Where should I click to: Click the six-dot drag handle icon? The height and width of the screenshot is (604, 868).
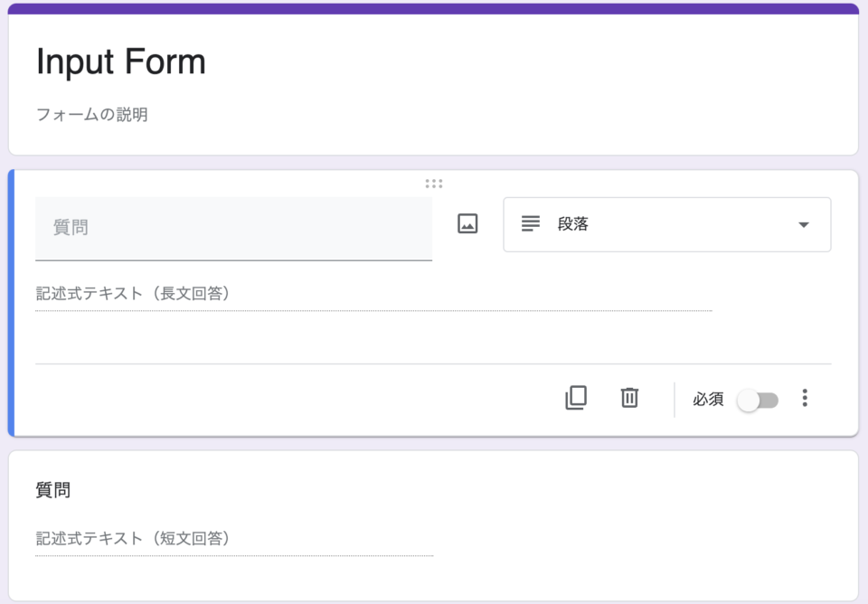pyautogui.click(x=434, y=184)
